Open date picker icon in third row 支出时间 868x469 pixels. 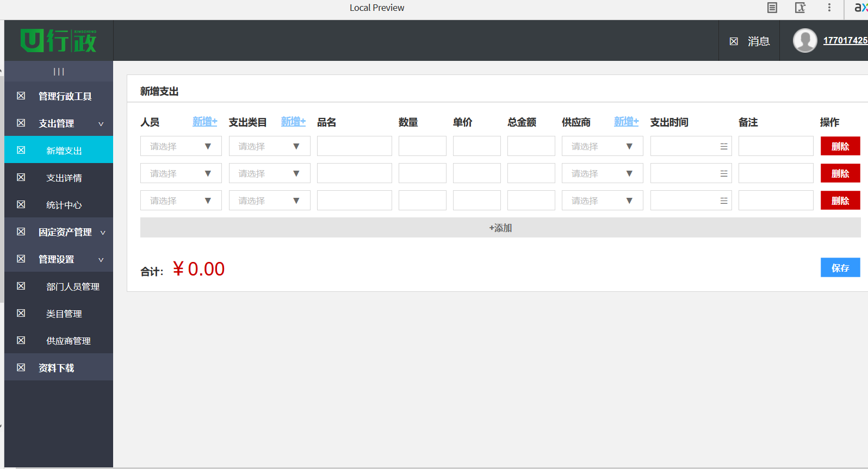point(724,201)
